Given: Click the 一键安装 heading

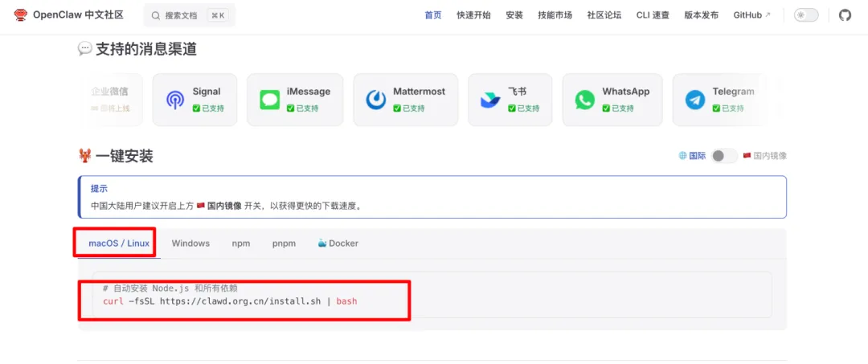Looking at the screenshot, I should click(124, 157).
